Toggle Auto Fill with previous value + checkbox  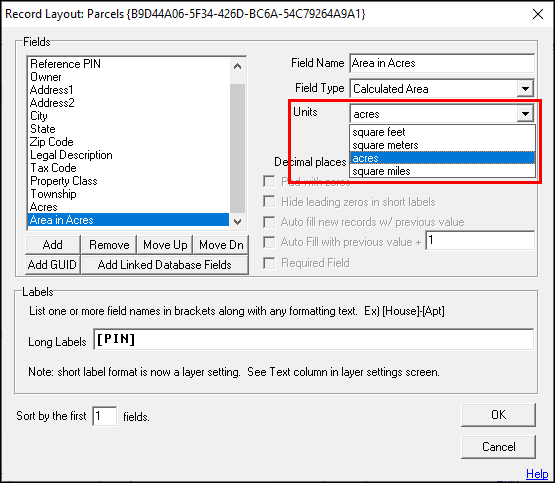(x=269, y=242)
